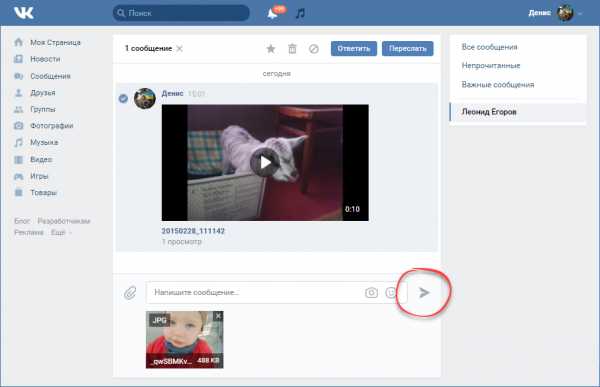Play the goat video
Image resolution: width=600 pixels, height=387 pixels.
click(x=265, y=163)
